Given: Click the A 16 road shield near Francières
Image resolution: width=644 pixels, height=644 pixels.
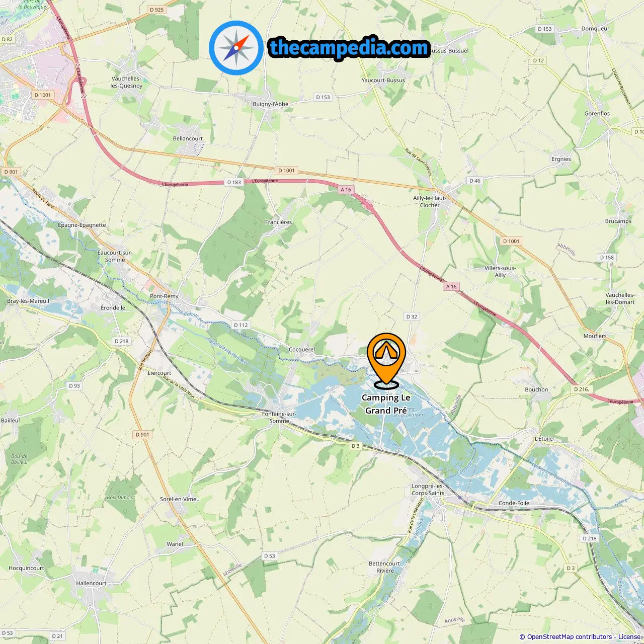Looking at the screenshot, I should coord(346,190).
